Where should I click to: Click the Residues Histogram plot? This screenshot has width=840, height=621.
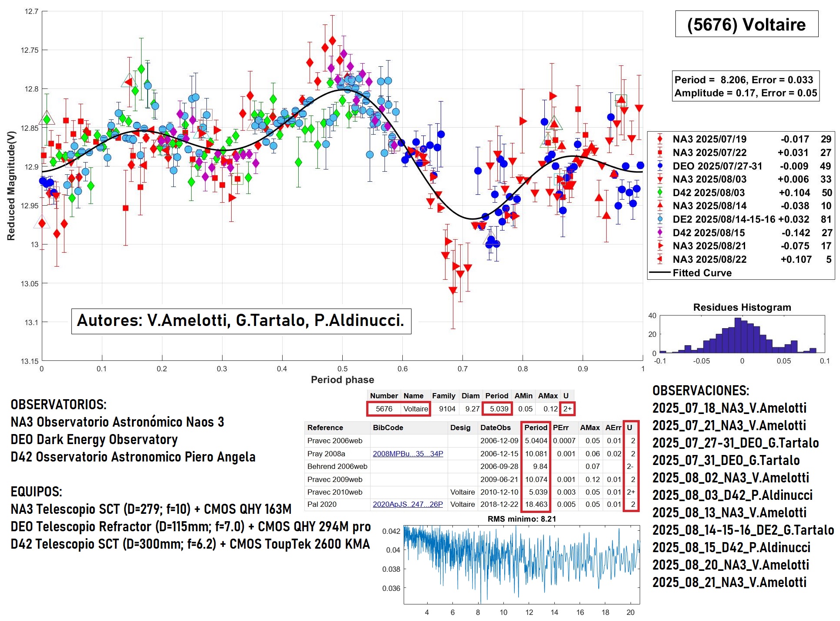pyautogui.click(x=742, y=335)
